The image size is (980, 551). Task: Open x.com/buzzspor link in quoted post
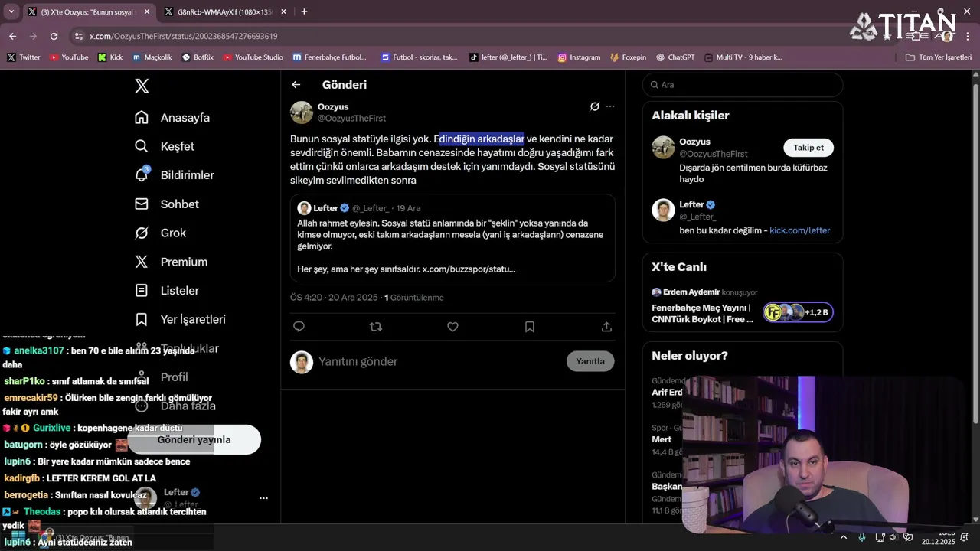tap(469, 269)
